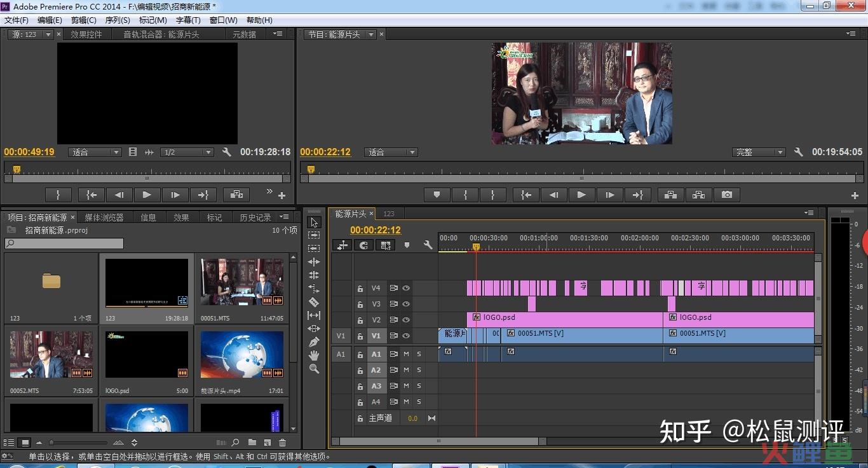Open timeline display settings wrench
The image size is (868, 468).
(x=428, y=245)
